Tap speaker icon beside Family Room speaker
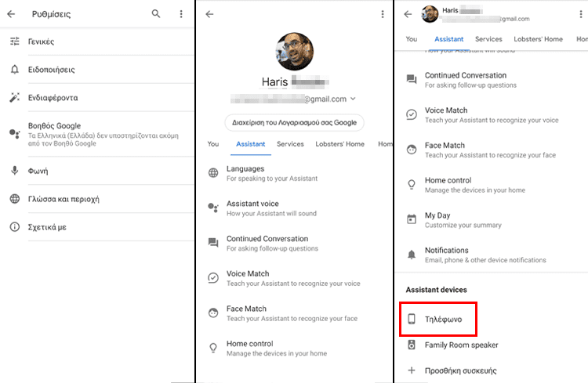The image size is (588, 383). tap(412, 345)
